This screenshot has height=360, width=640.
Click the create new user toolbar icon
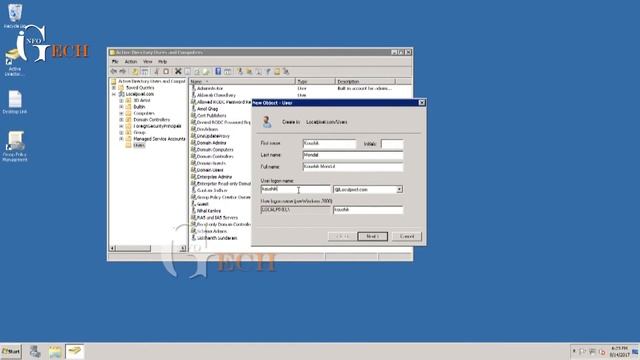click(240, 71)
